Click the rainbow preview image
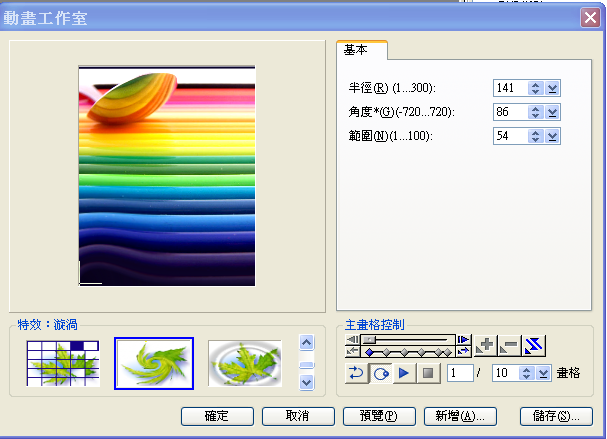 167,176
